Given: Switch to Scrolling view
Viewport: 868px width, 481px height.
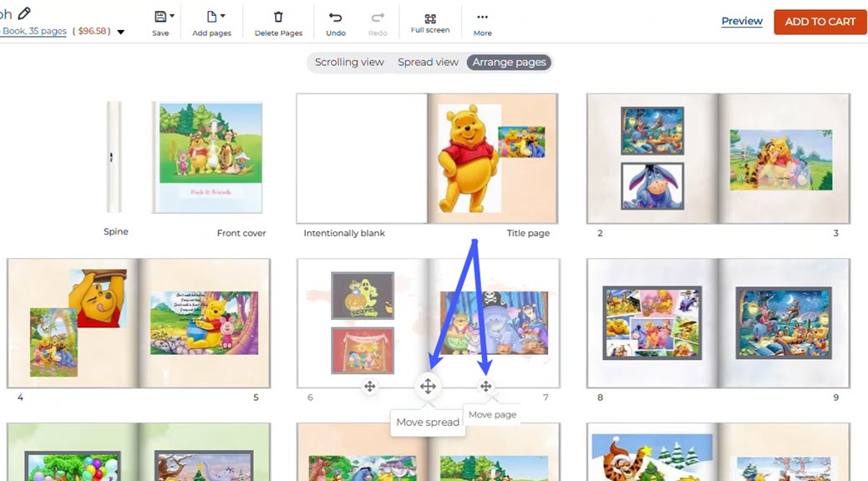Looking at the screenshot, I should (349, 62).
